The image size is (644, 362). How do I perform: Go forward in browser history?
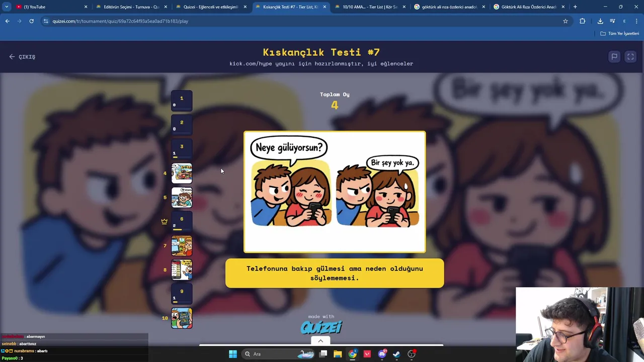19,21
